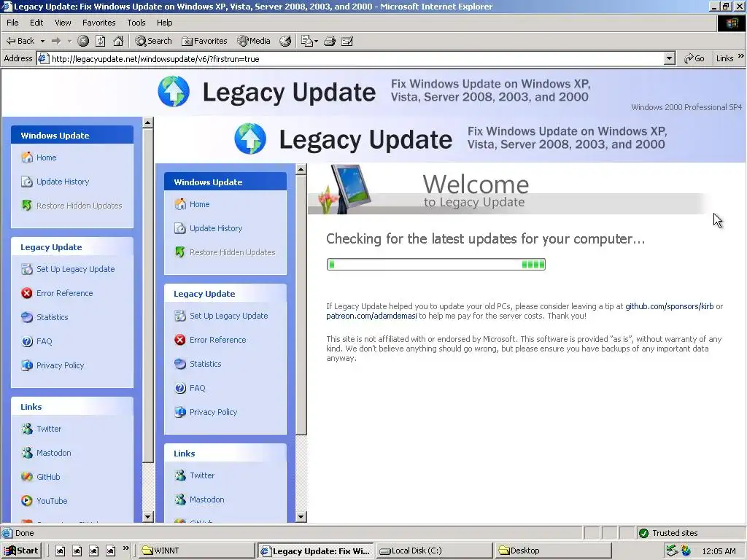Click the History icon in IE toolbar
Screen dimensions: 747x560
click(285, 41)
